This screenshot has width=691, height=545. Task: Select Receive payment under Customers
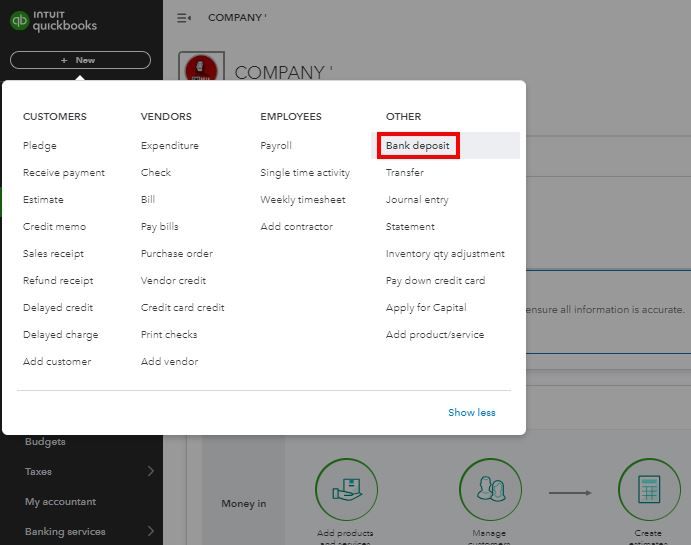point(64,172)
